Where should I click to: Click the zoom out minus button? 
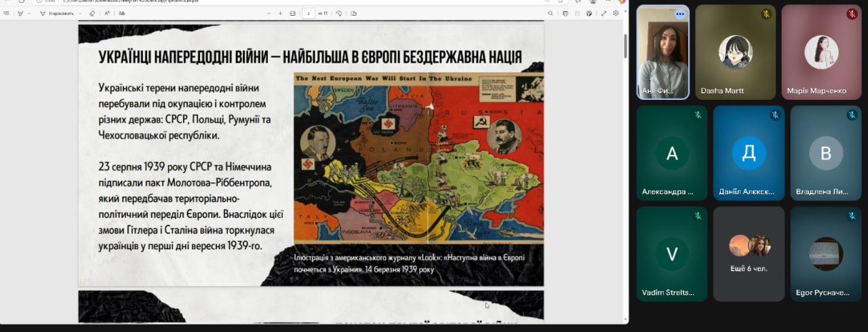(269, 13)
